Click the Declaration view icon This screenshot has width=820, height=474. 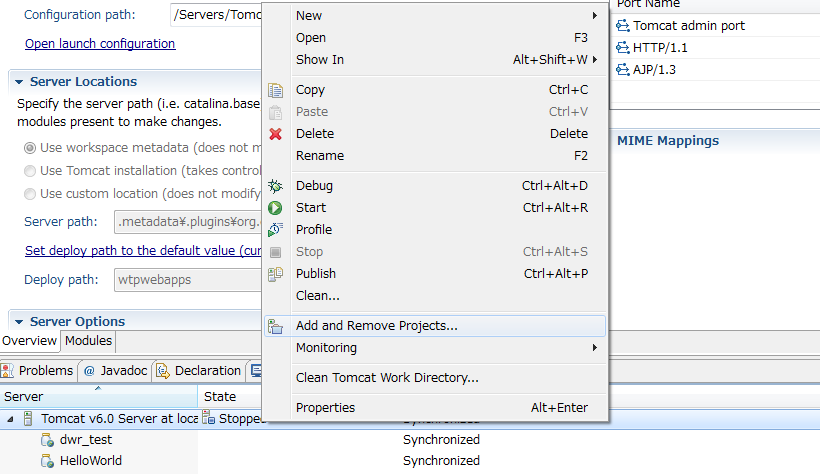click(163, 371)
